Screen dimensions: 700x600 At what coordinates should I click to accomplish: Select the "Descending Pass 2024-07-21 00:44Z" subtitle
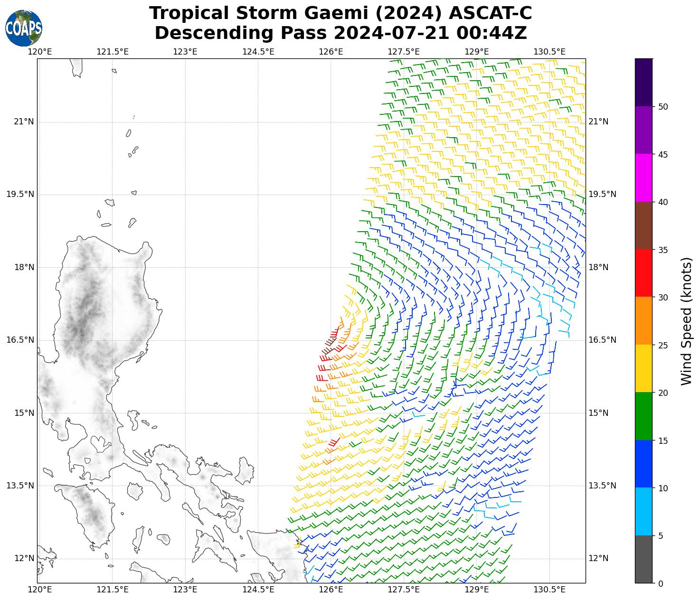[x=340, y=33]
